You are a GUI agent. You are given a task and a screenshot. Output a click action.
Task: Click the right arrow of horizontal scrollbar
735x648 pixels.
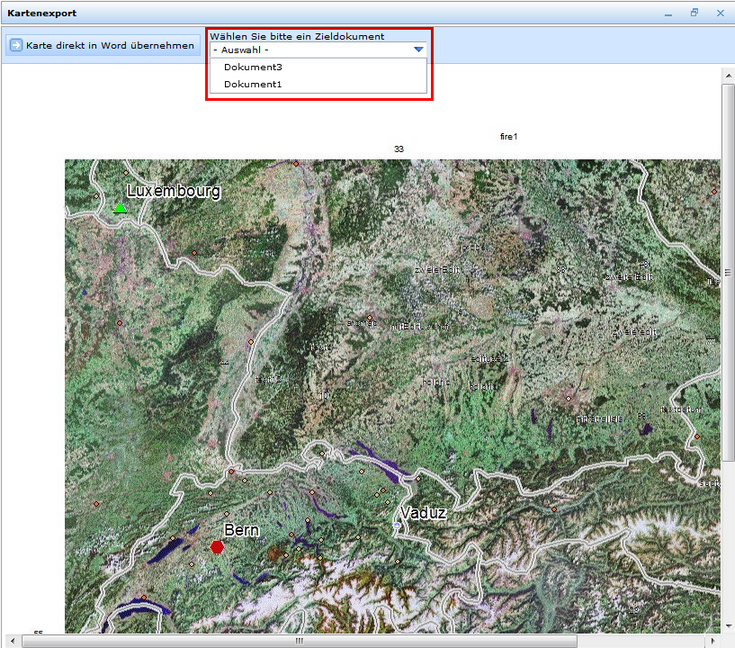pyautogui.click(x=713, y=641)
